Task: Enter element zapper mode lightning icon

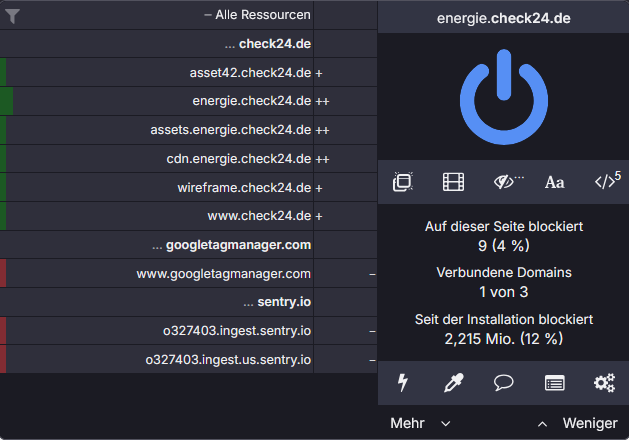Action: click(x=403, y=383)
